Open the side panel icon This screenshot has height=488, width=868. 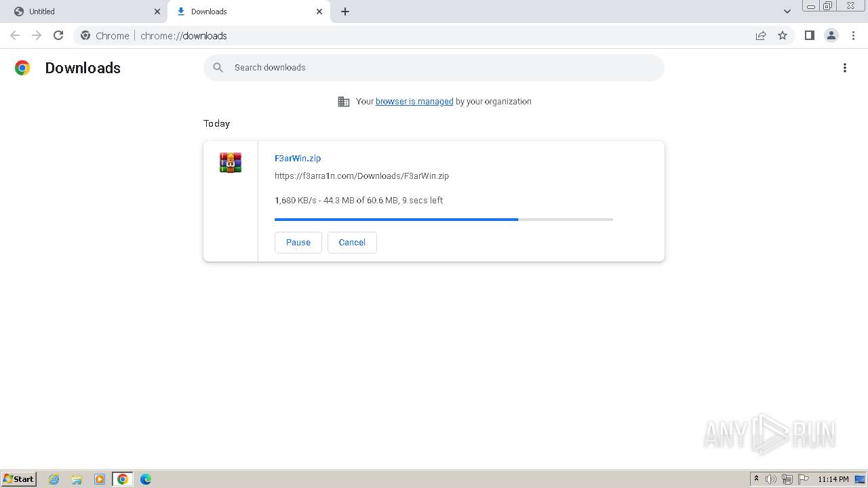pos(809,35)
